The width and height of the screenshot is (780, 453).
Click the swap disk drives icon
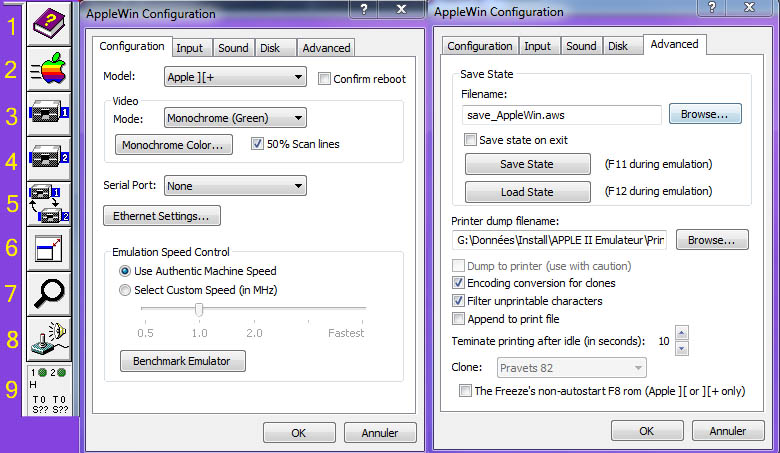pos(47,202)
